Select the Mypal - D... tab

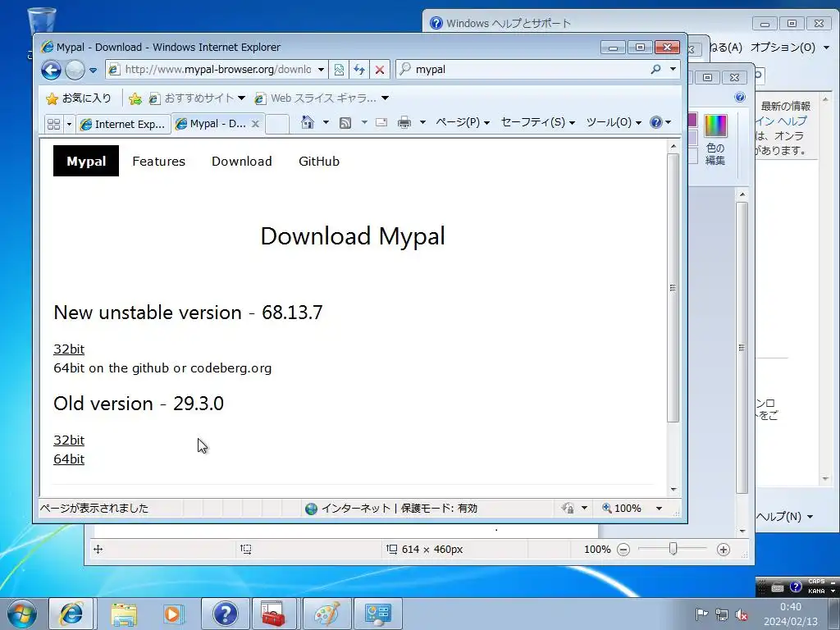point(212,124)
